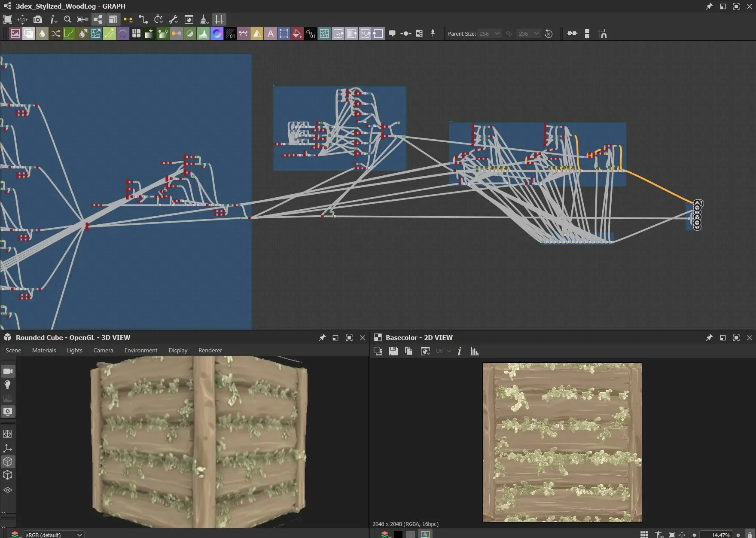Save the Basecolor image from 2D view
756x538 pixels.
point(393,351)
